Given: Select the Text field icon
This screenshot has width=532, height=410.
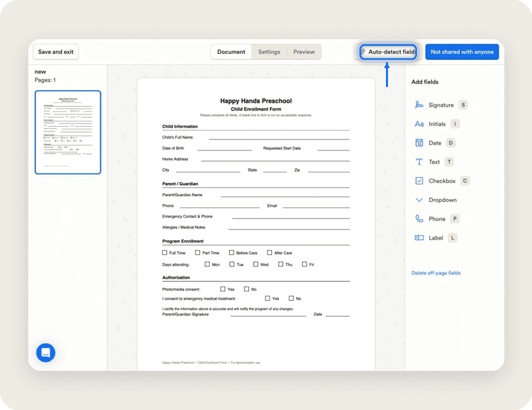Looking at the screenshot, I should pos(419,162).
